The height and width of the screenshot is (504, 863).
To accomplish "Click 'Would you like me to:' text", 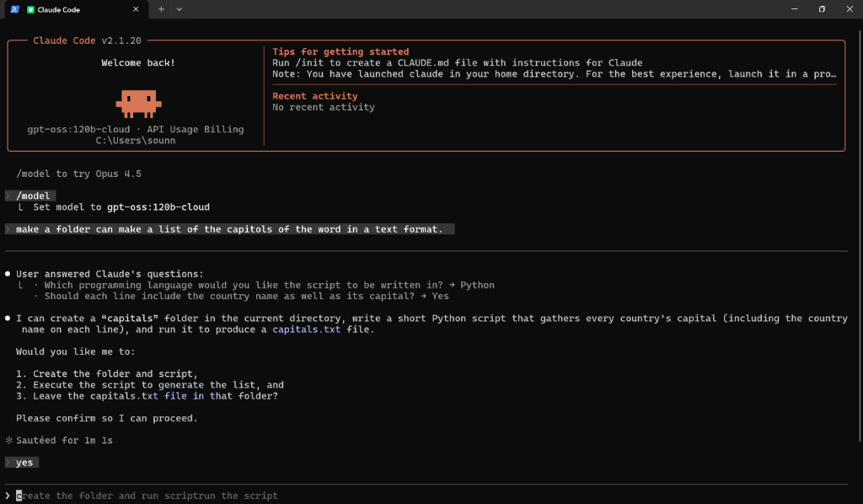I will tap(75, 351).
